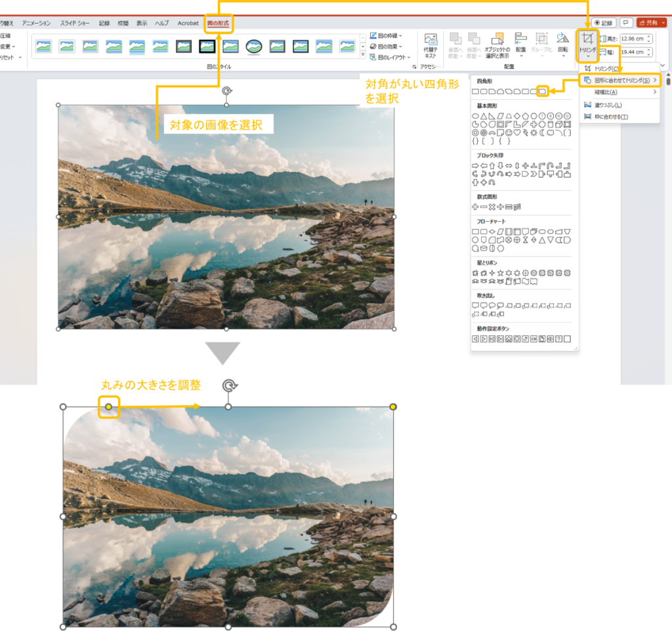Open the 図の効果 picture effects menu
672x631 pixels.
point(387,47)
